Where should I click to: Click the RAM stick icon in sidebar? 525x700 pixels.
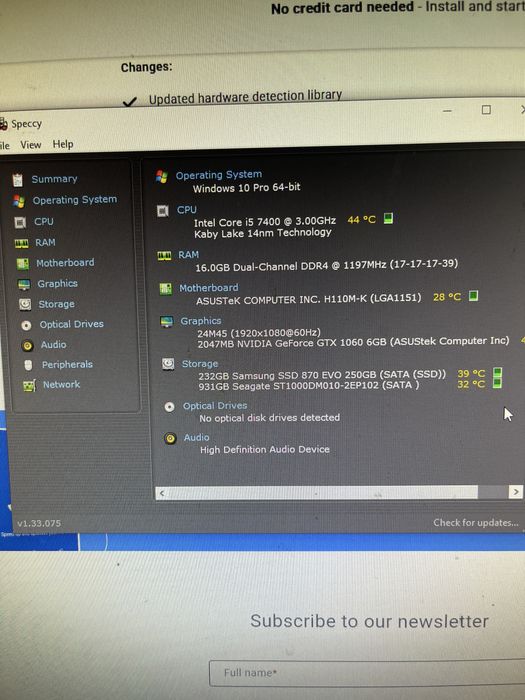click(21, 243)
